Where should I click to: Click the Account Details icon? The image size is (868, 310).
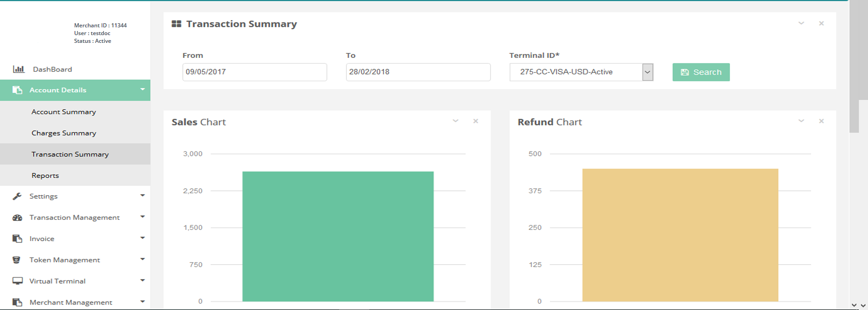[17, 90]
